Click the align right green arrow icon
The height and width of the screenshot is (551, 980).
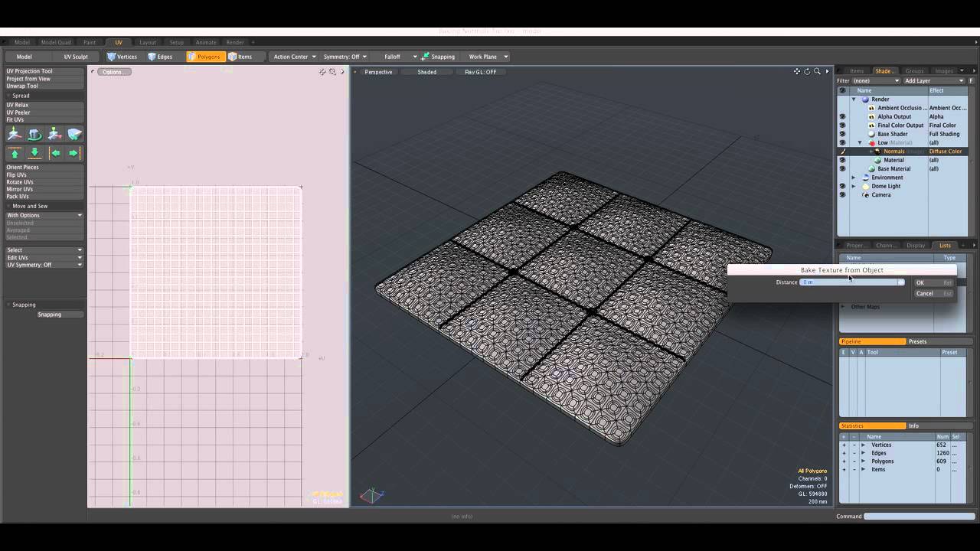pyautogui.click(x=73, y=153)
